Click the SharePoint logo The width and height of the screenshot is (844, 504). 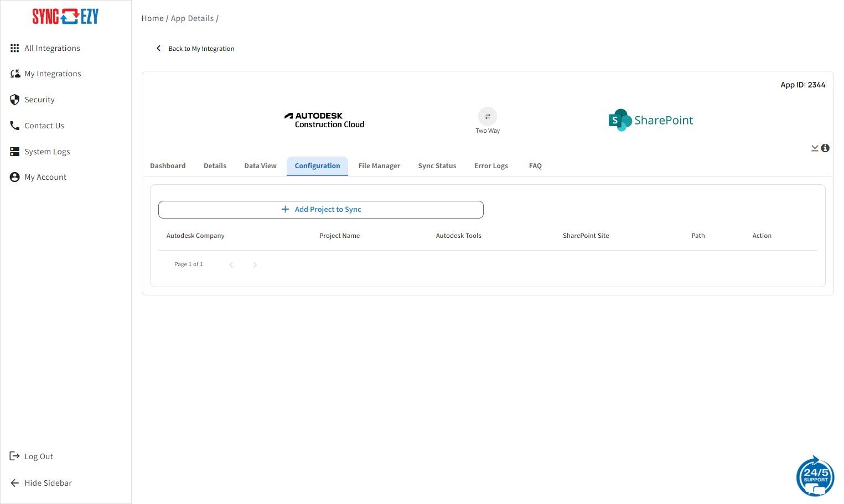point(651,120)
